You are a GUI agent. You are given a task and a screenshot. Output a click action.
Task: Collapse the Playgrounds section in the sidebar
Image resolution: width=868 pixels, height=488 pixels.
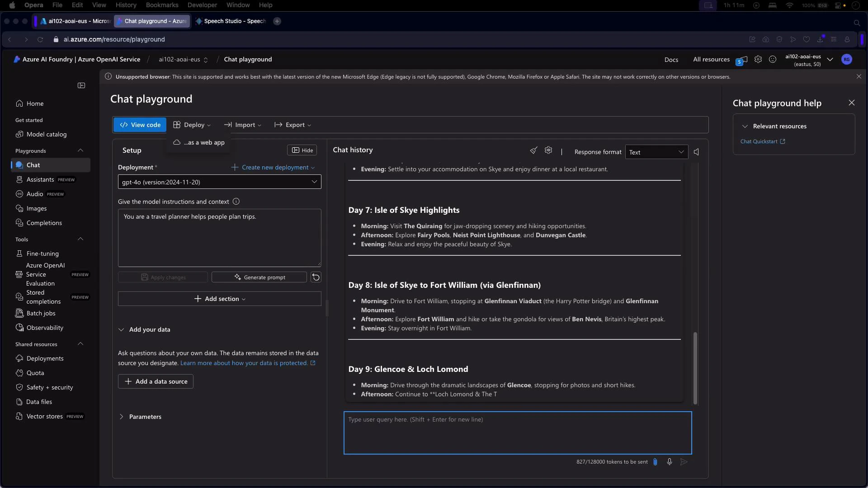80,150
